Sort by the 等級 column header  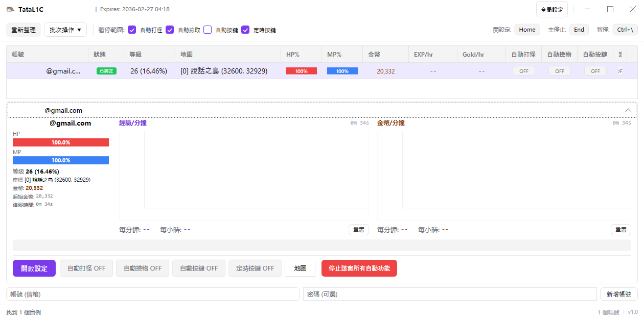tap(135, 54)
